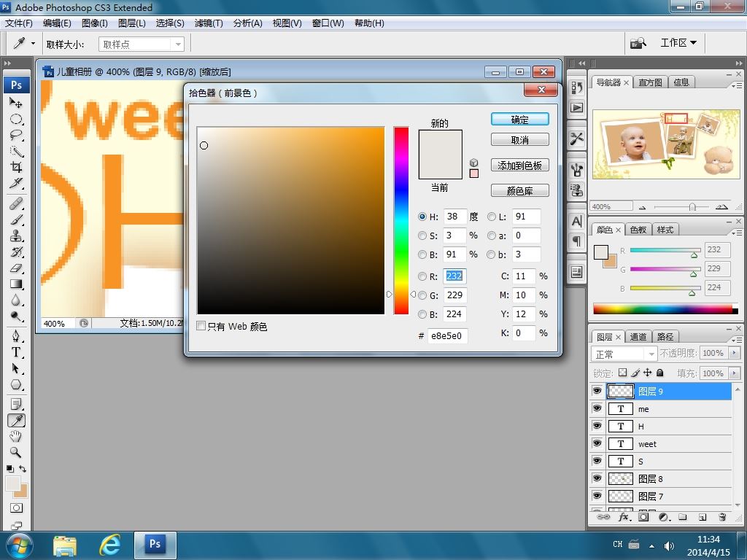Viewport: 747px width, 560px height.
Task: Toggle Quick Mask mode icon
Action: click(16, 508)
